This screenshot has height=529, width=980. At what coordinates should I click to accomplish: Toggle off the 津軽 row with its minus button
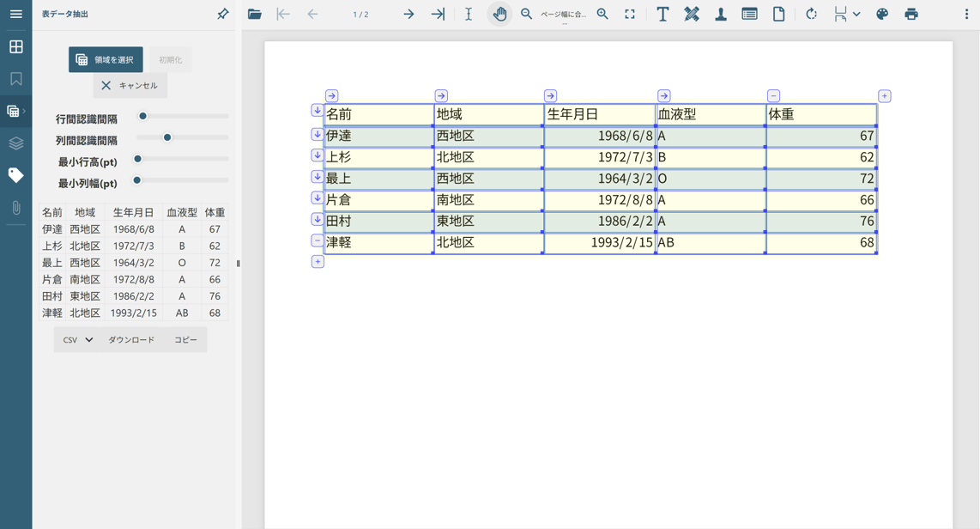click(316, 240)
